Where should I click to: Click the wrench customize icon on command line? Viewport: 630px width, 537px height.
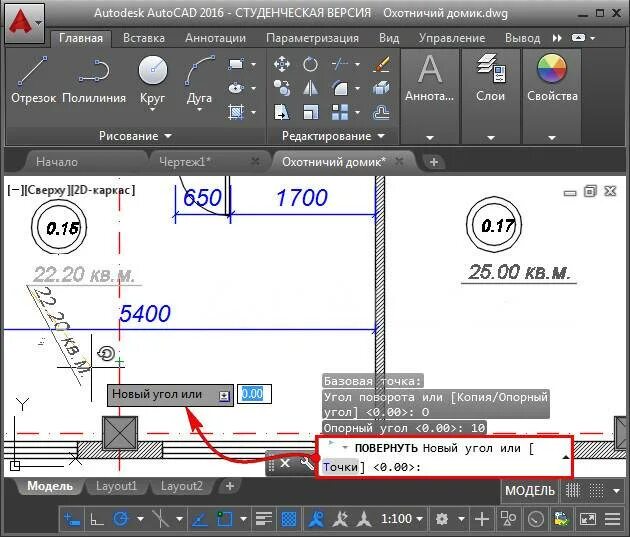pos(307,464)
